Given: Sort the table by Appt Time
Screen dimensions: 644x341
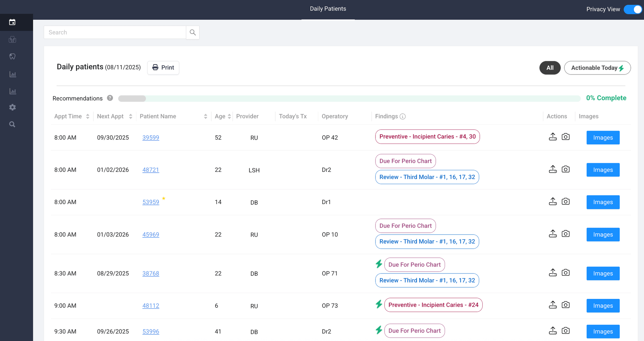Looking at the screenshot, I should tap(87, 116).
